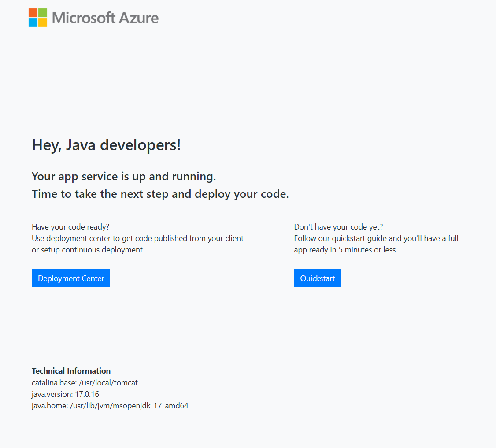Select the red square in the Microsoft logo
This screenshot has width=496, height=448.
(x=33, y=13)
